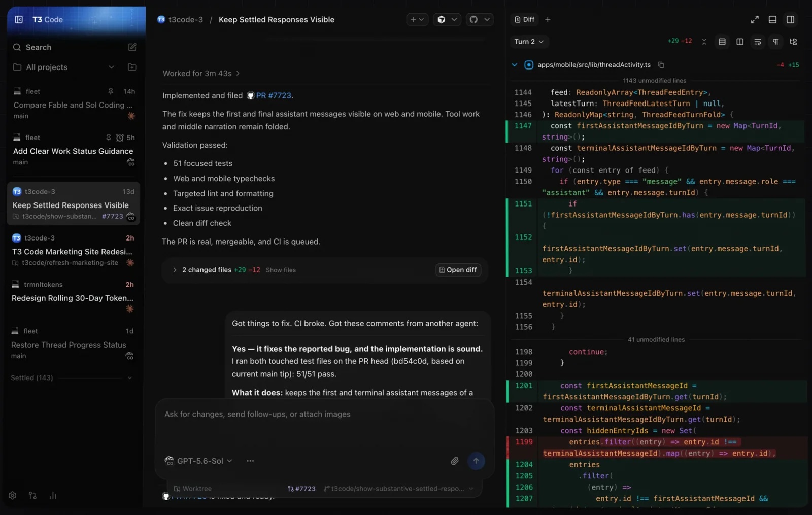
Task: Open thread Redesign Rolling 30-Day Token
Action: pyautogui.click(x=73, y=297)
